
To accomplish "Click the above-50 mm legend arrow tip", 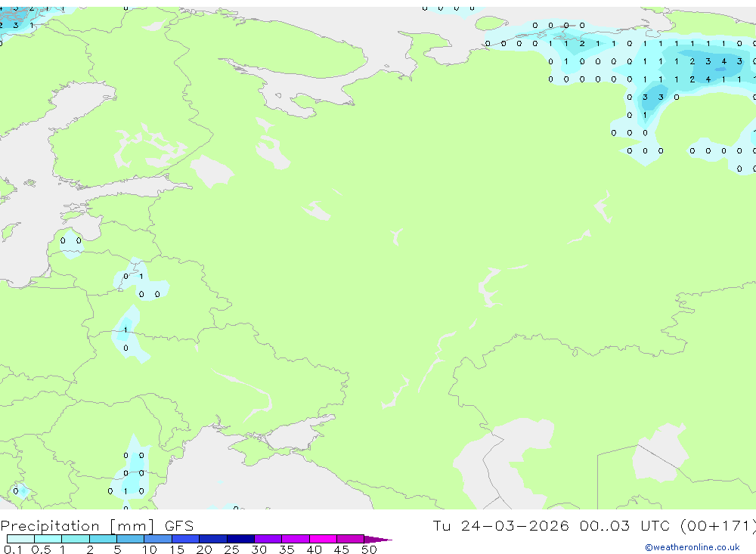I will [x=378, y=539].
